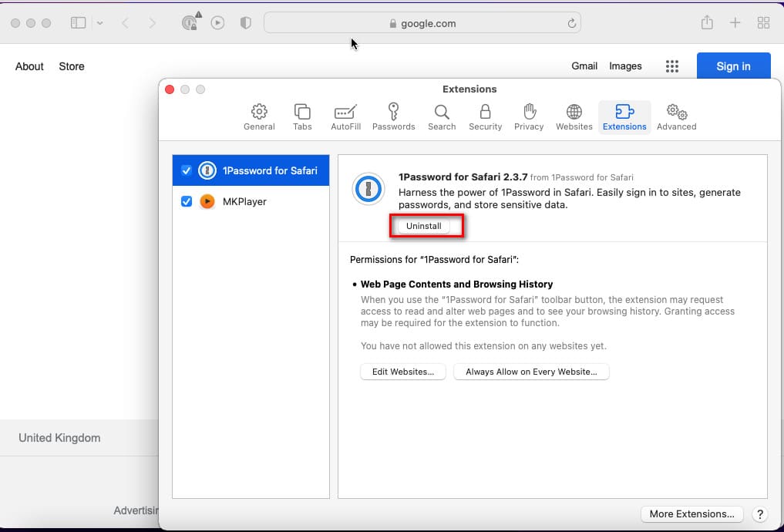Open the AutoFill preferences tab
Viewport: 784px width, 532px height.
point(345,117)
